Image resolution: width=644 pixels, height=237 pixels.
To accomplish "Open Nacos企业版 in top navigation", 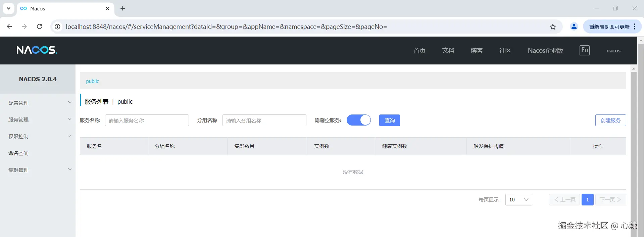I will pyautogui.click(x=545, y=50).
